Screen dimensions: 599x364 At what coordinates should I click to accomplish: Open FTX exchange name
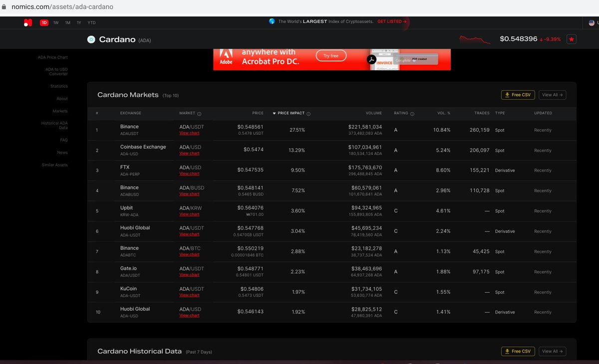125,167
